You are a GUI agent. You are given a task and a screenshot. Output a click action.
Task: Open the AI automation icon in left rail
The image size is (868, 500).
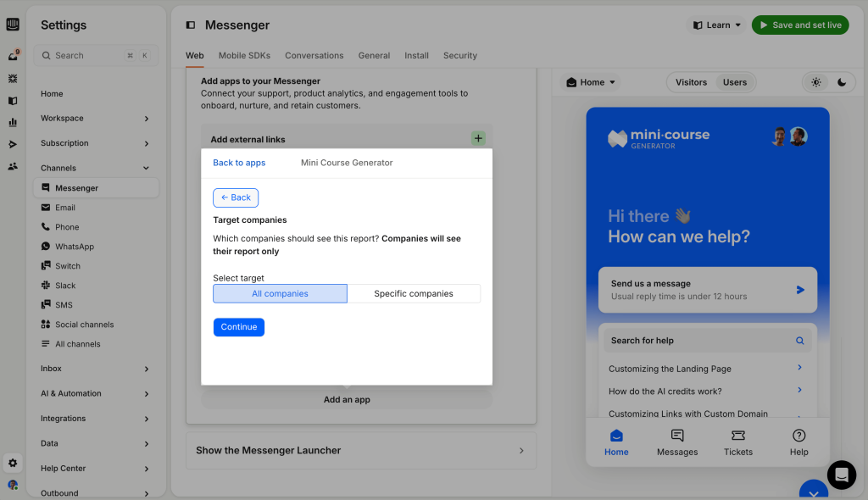pyautogui.click(x=13, y=79)
